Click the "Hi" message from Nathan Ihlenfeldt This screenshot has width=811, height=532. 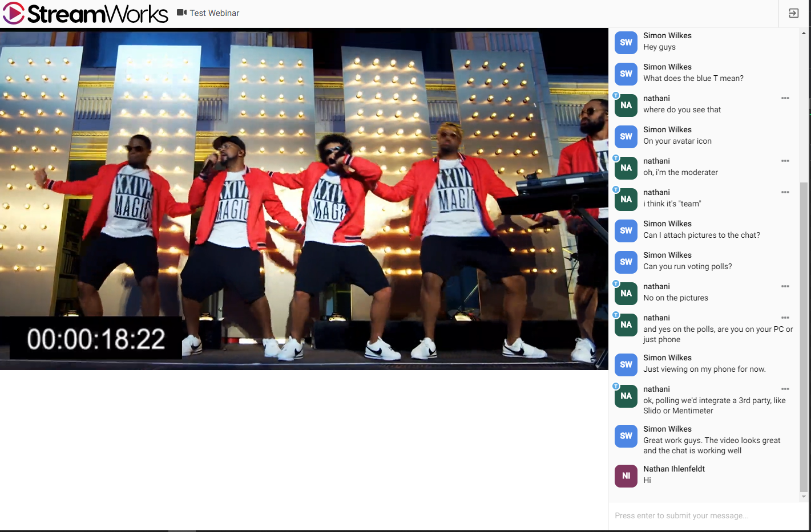click(x=647, y=480)
